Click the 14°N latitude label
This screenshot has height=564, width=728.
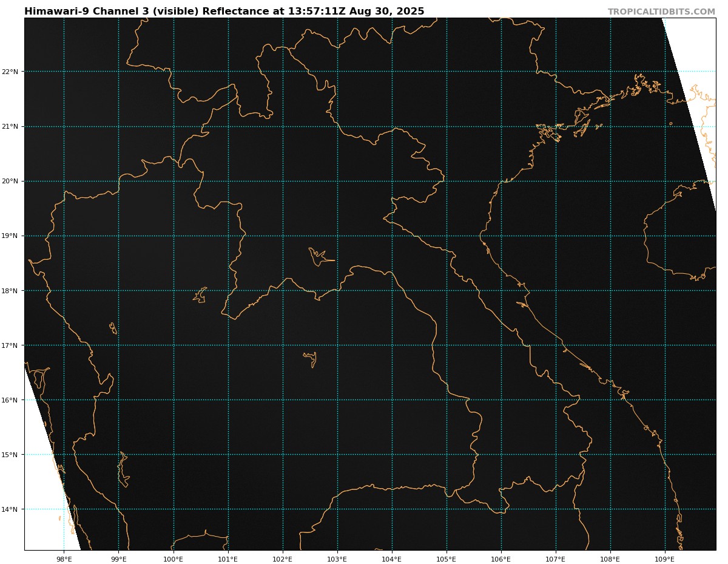10,509
